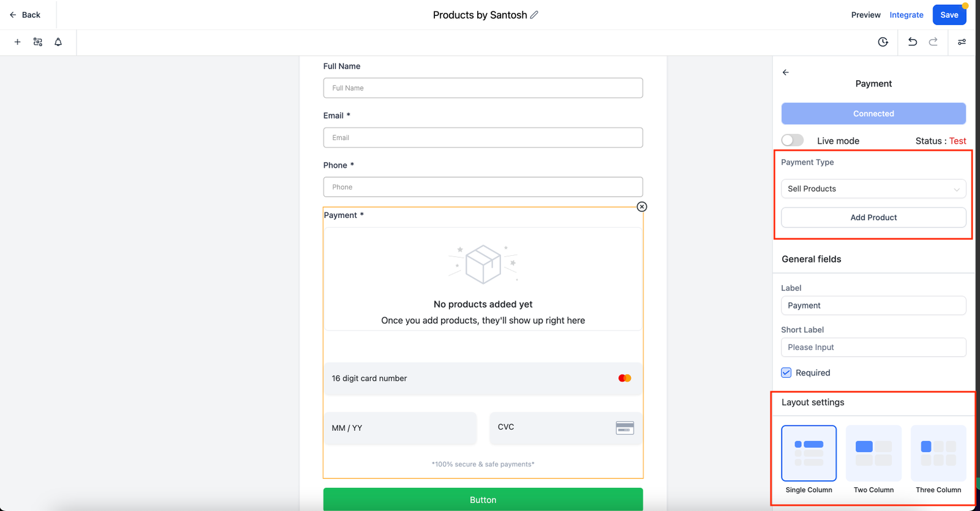Enable the Live mode toggle
The image size is (980, 511).
pyautogui.click(x=792, y=141)
